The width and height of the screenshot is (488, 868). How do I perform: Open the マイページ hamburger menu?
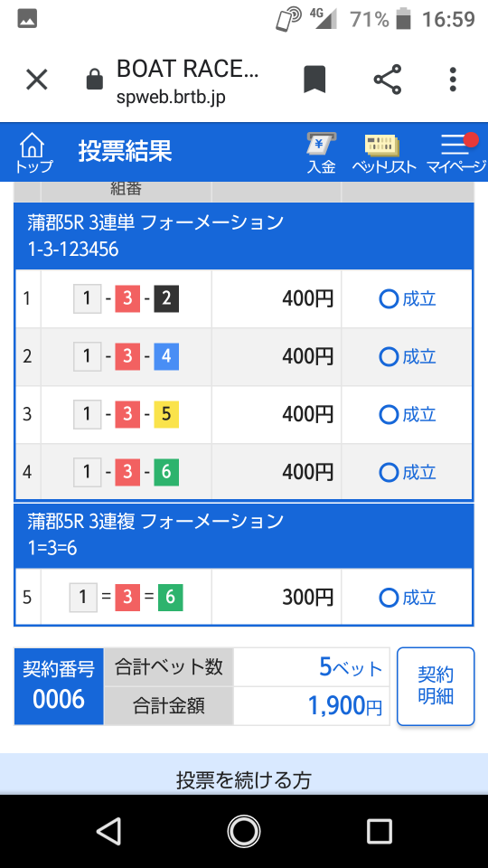coord(455,152)
